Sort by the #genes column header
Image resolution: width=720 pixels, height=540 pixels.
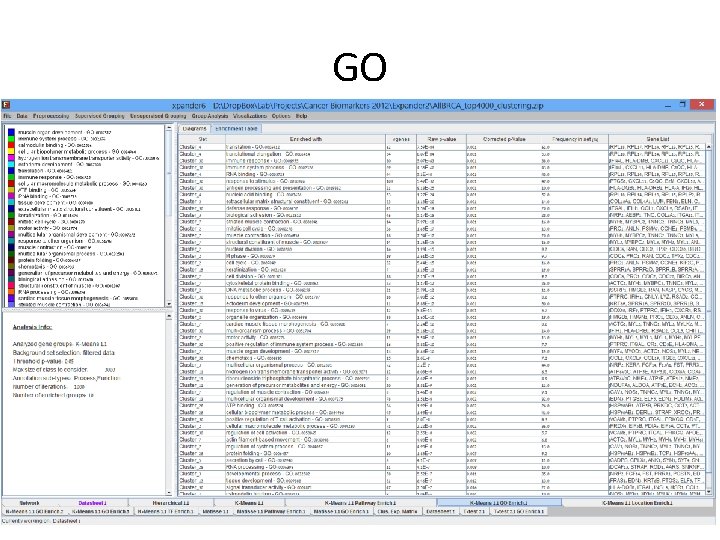click(401, 139)
